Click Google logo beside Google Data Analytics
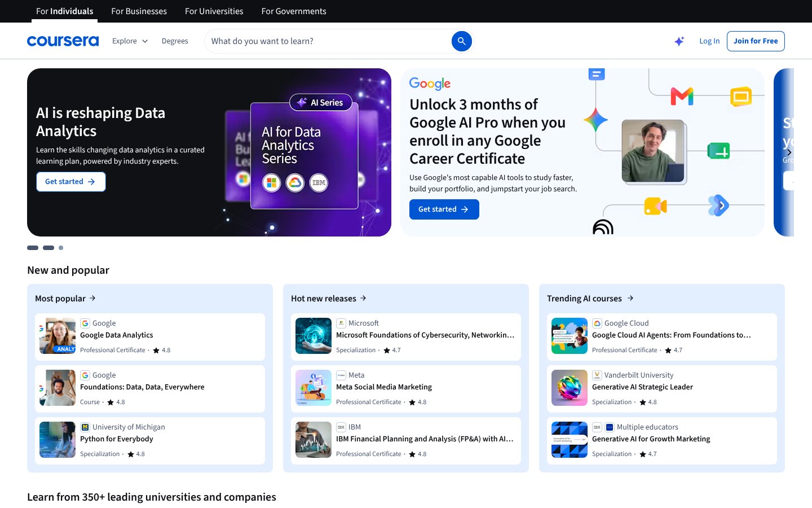This screenshot has width=812, height=508. 85,323
